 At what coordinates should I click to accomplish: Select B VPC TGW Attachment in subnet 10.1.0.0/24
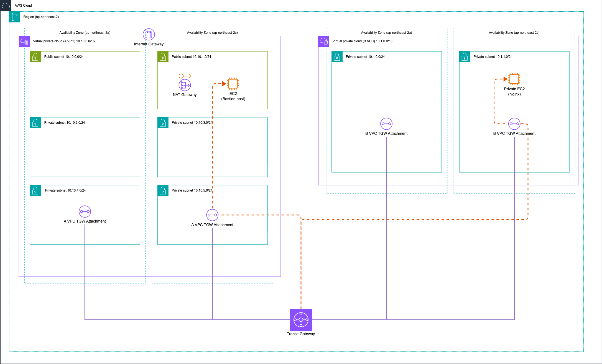click(x=386, y=124)
